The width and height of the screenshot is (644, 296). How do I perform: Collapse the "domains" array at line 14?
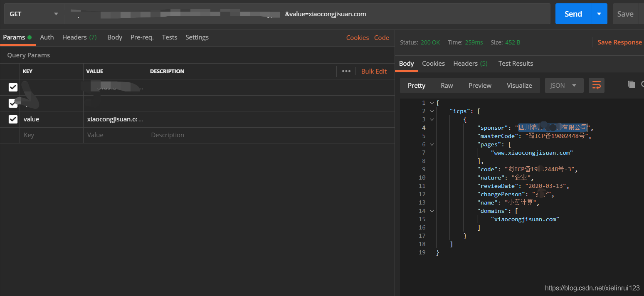pyautogui.click(x=432, y=211)
